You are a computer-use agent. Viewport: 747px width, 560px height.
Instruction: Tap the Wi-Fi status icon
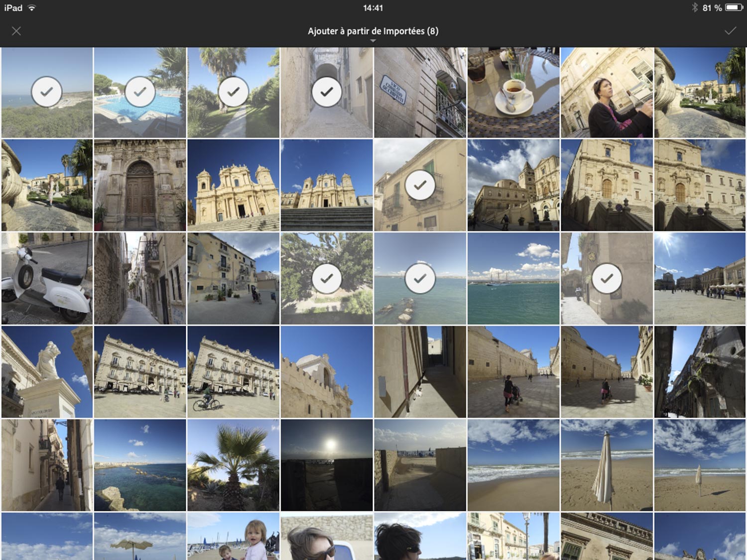pos(32,7)
